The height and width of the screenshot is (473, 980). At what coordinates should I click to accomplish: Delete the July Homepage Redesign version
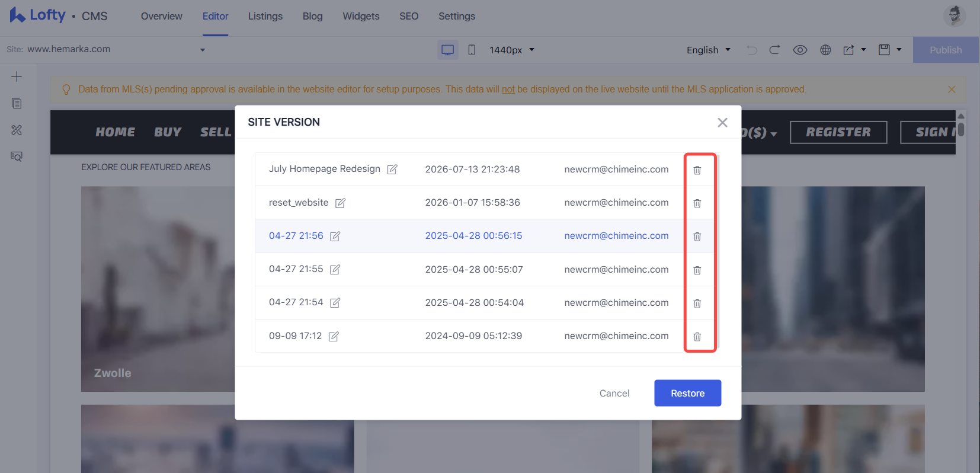pos(697,170)
